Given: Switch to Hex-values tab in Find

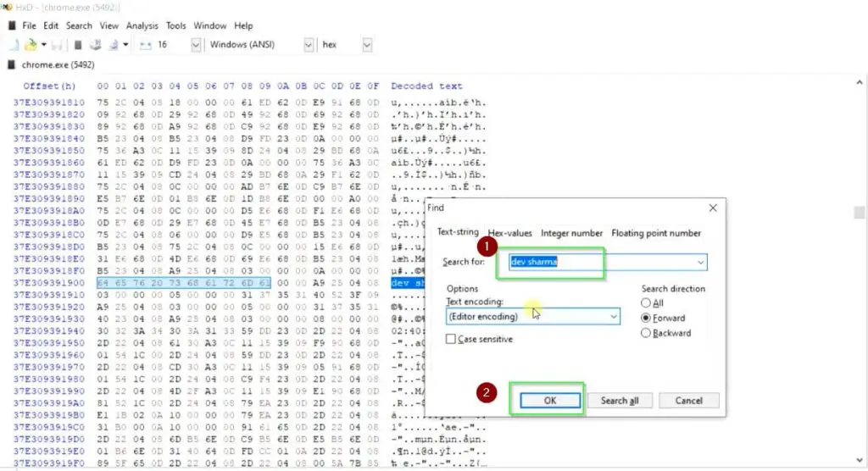Looking at the screenshot, I should 509,233.
